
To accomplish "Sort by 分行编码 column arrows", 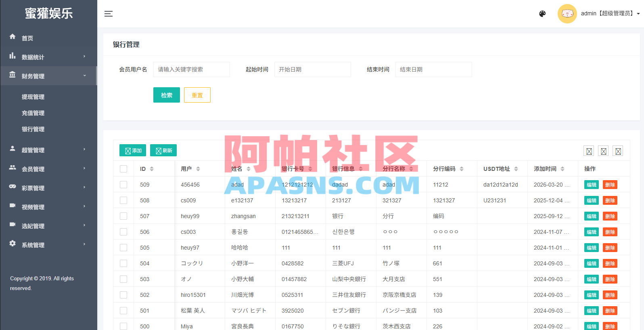I will 462,169.
